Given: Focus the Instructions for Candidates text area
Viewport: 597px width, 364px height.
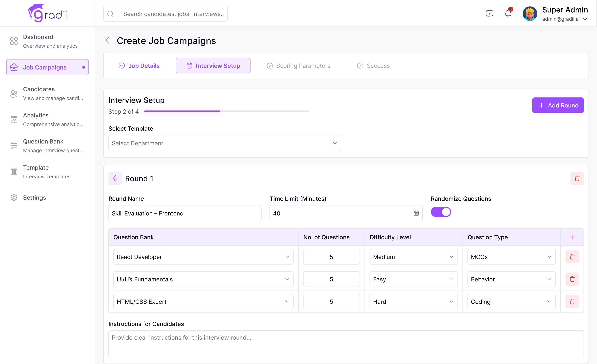Looking at the screenshot, I should coord(346,344).
